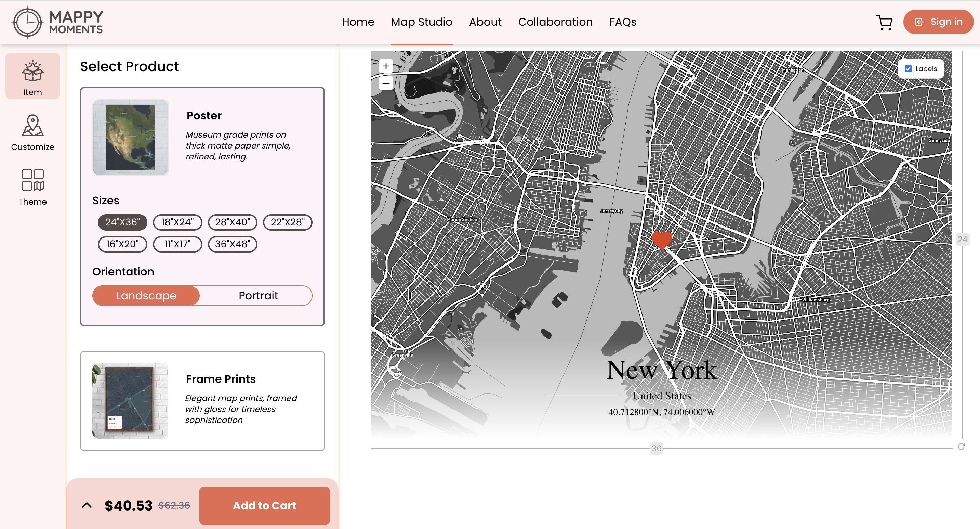
Task: Click the Poster product title
Action: point(204,116)
